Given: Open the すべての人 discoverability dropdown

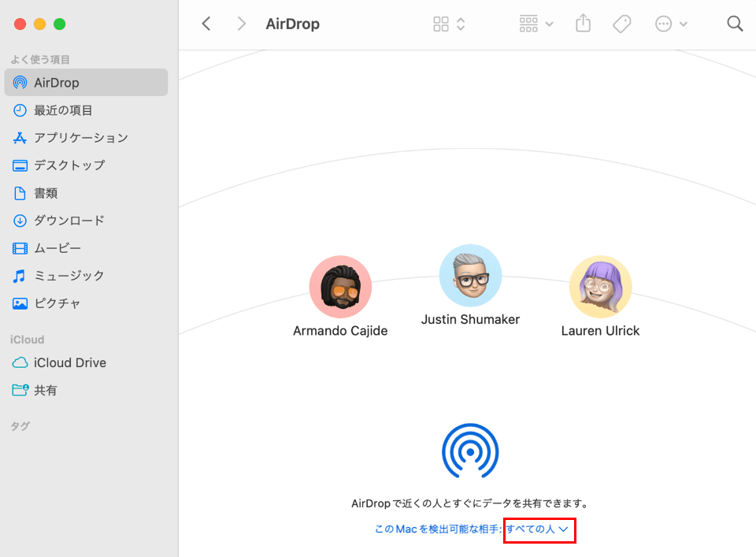Looking at the screenshot, I should coord(539,529).
